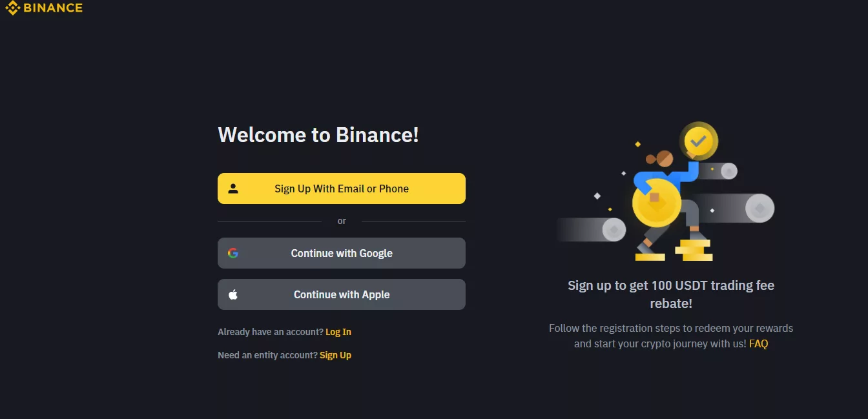Viewport: 868px width, 419px height.
Task: Click the silver coin at illustration's left
Action: click(x=614, y=230)
